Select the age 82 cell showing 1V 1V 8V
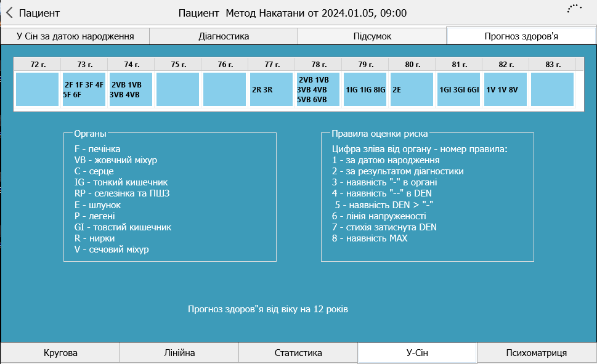This screenshot has width=597, height=364. click(x=505, y=89)
